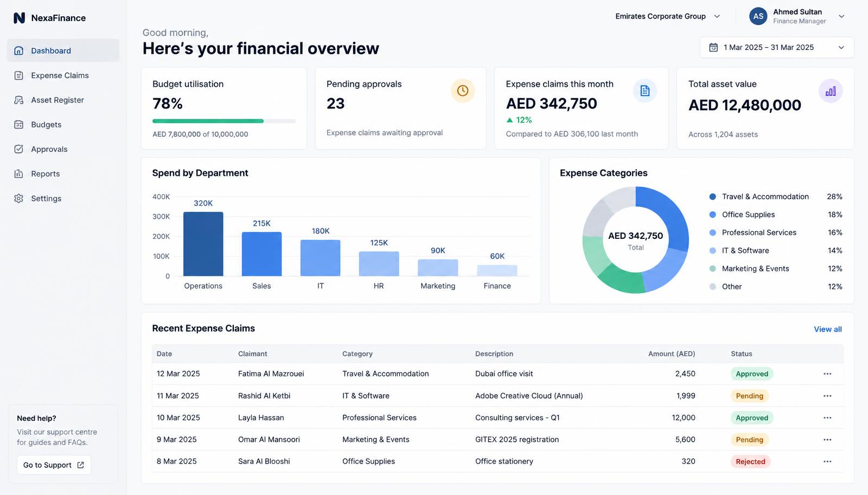The width and height of the screenshot is (868, 495).
Task: Click View all recent expense claims
Action: [828, 329]
